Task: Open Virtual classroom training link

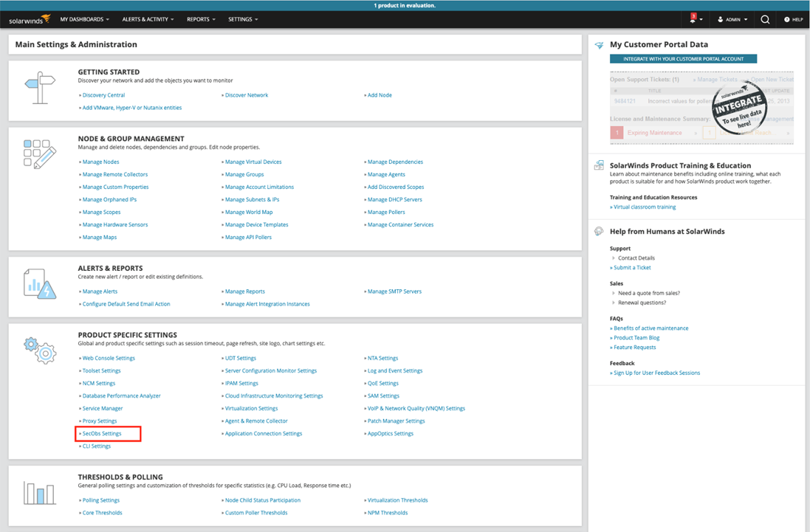Action: click(x=644, y=207)
